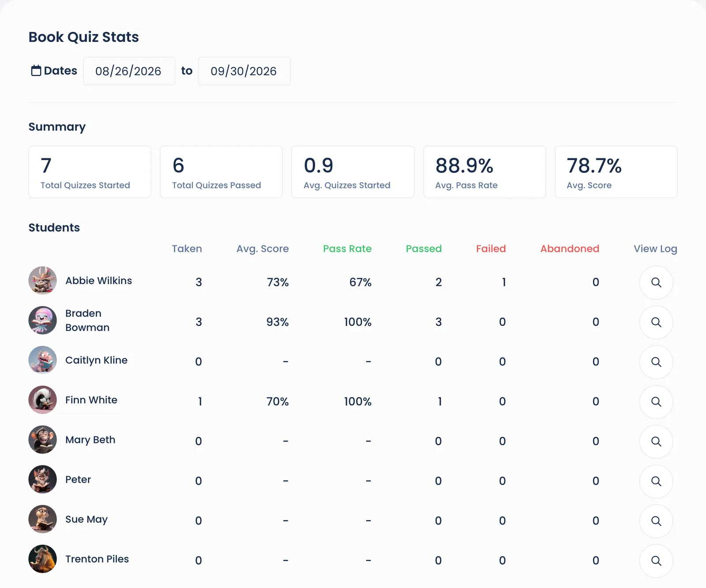Select Braden Bowman's jellyfish avatar

(43, 320)
